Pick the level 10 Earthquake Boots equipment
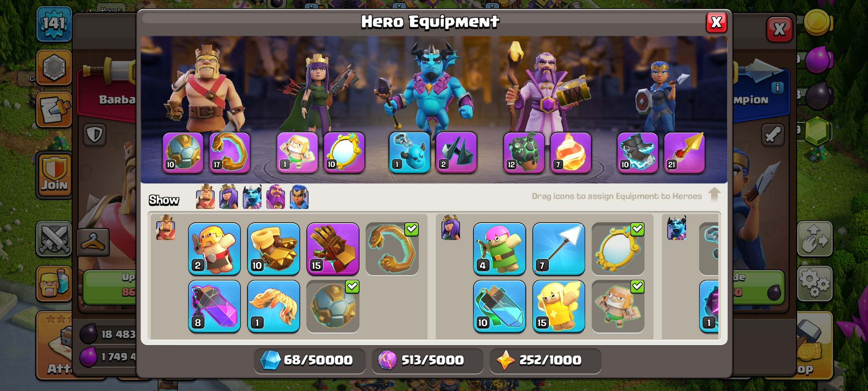The image size is (868, 391). click(x=273, y=249)
